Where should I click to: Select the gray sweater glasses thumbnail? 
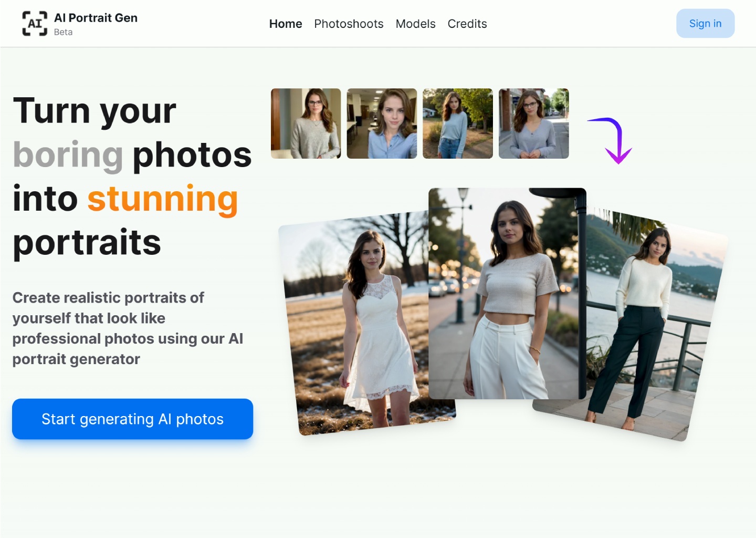(306, 123)
